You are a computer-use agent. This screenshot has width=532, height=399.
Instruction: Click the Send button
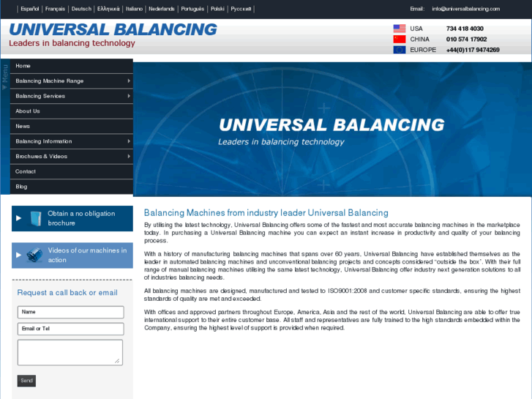click(26, 381)
